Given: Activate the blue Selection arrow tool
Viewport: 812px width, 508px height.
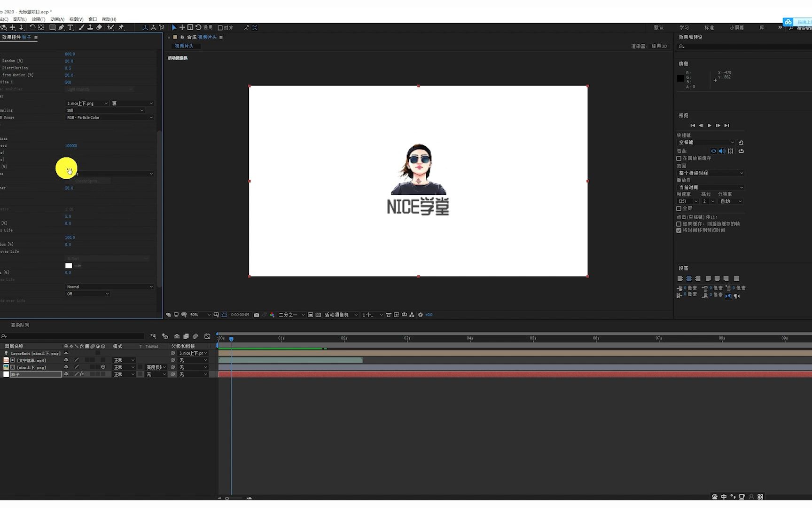Looking at the screenshot, I should click(x=174, y=28).
